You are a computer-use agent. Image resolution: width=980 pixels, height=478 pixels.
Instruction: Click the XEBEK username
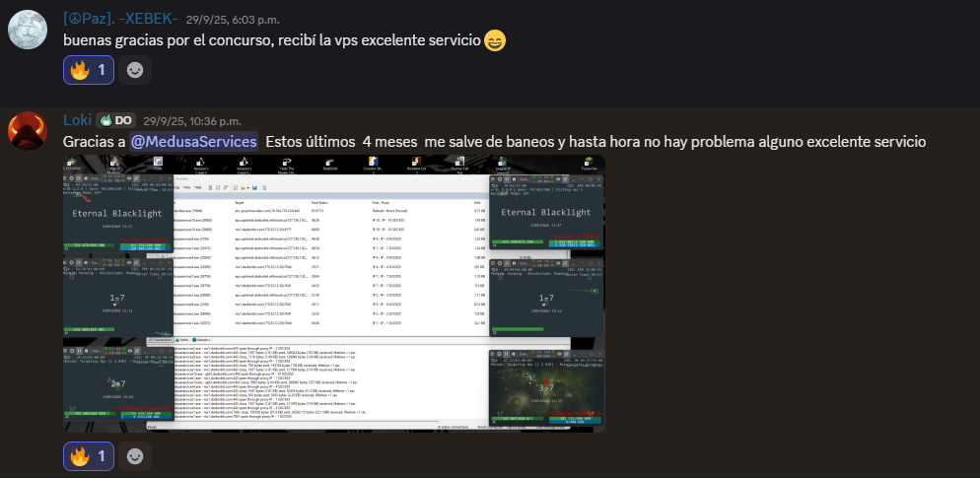(x=120, y=19)
